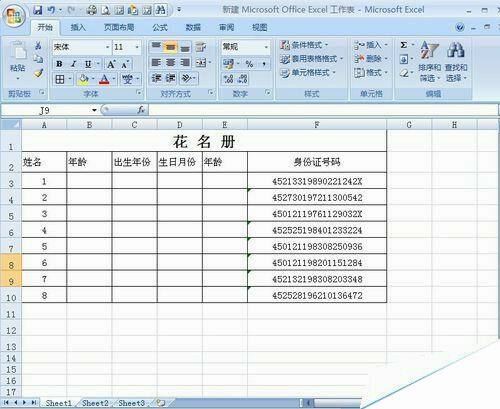Viewport: 500px width, 409px height.
Task: Open Sheet3 tab
Action: click(x=131, y=403)
